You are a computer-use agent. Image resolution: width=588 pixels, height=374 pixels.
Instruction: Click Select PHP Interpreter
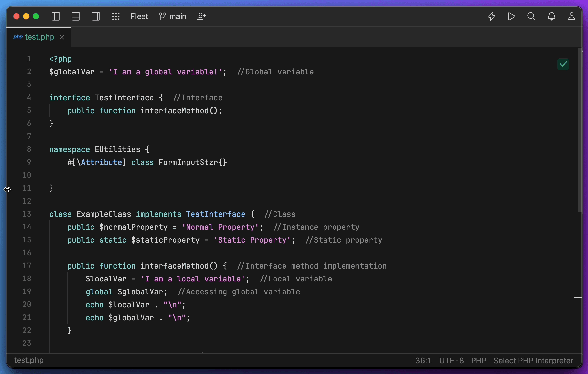[x=533, y=361]
